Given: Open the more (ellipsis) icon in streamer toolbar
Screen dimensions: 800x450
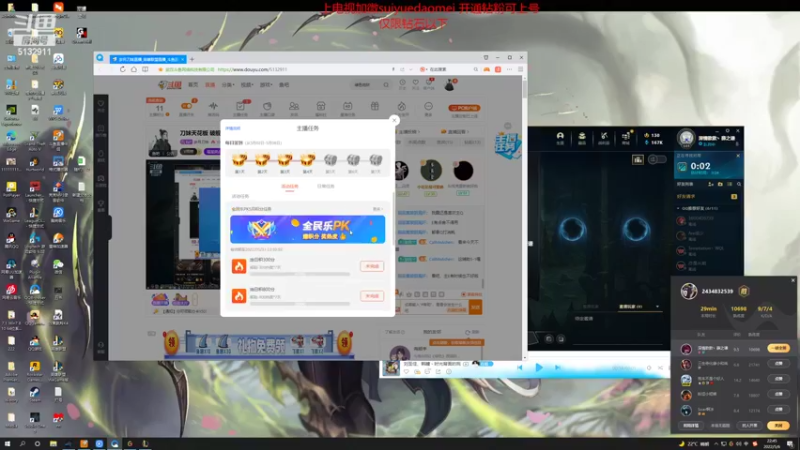Looking at the screenshot, I should click(429, 106).
